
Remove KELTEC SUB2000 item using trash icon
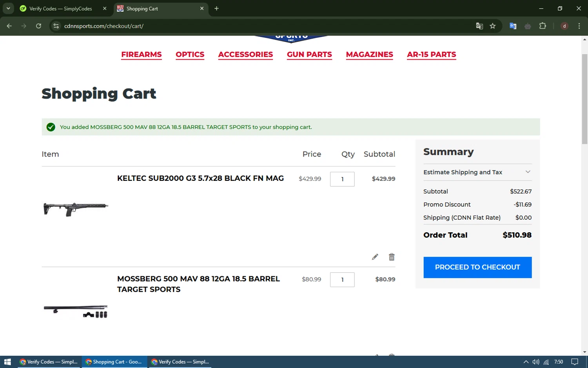coord(392,257)
